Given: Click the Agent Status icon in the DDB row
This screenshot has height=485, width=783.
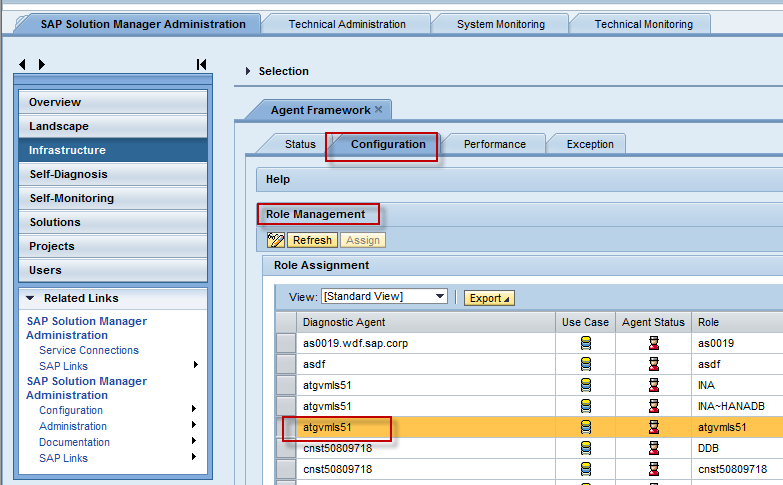Looking at the screenshot, I should [x=654, y=448].
